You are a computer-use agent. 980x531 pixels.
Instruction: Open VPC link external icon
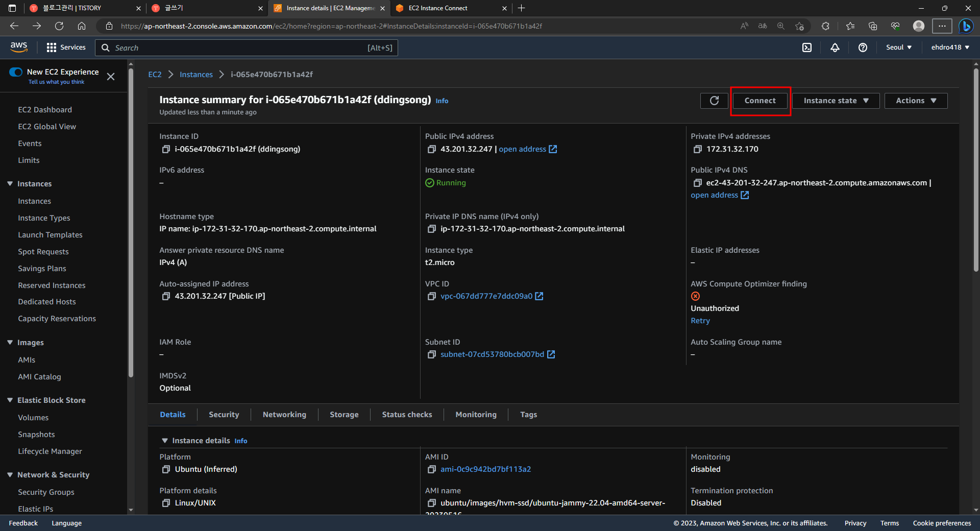pyautogui.click(x=539, y=296)
